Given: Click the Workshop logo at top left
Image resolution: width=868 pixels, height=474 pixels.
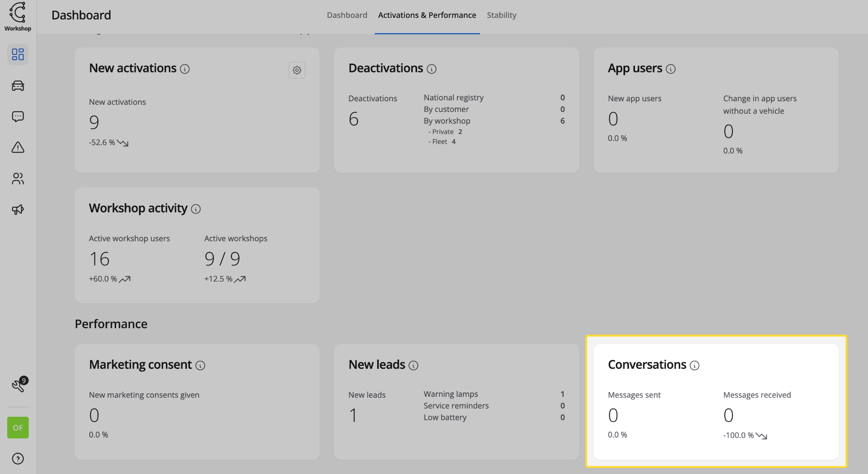Looking at the screenshot, I should (18, 17).
